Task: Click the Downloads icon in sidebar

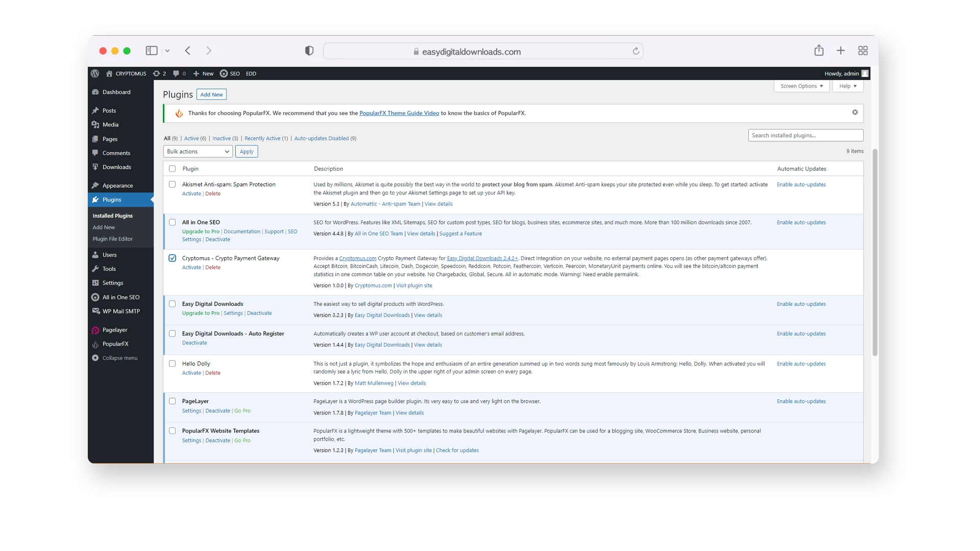Action: click(95, 167)
